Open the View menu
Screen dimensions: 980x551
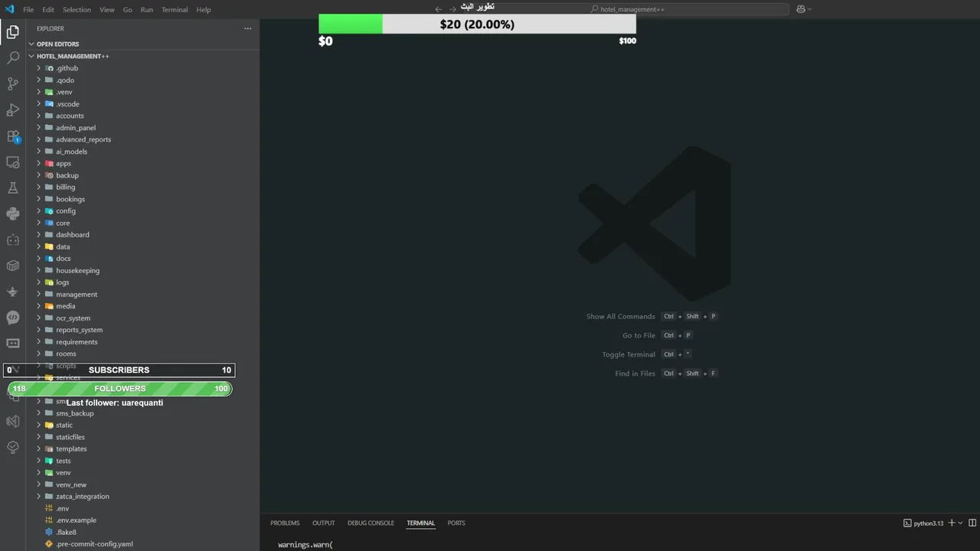[x=107, y=10]
